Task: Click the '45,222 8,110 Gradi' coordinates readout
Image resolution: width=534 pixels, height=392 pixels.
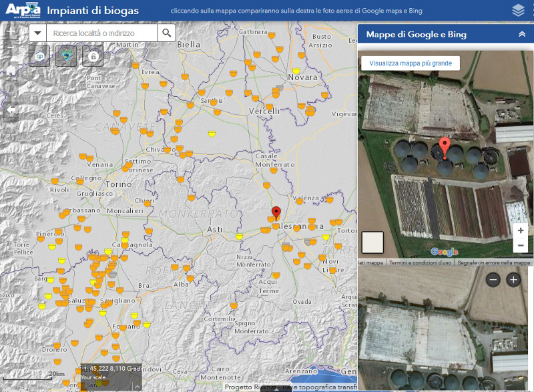Action: (x=115, y=369)
